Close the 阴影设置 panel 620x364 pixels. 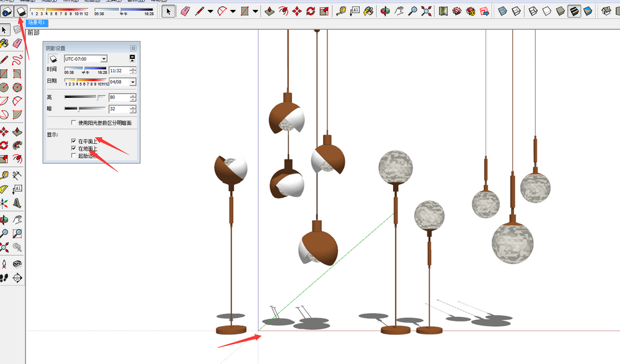pyautogui.click(x=133, y=48)
